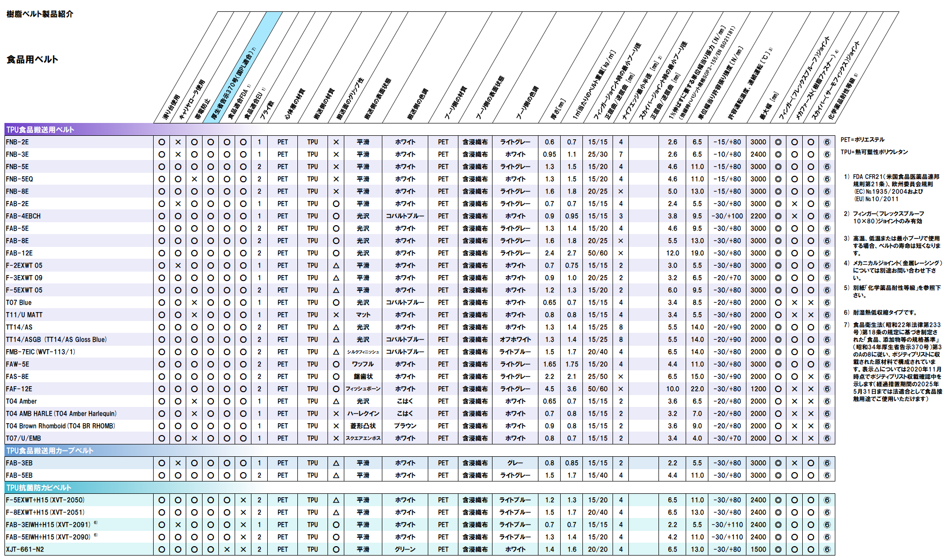The image size is (944, 560).
Task: Click the T07 Blue product name
Action: point(19,303)
